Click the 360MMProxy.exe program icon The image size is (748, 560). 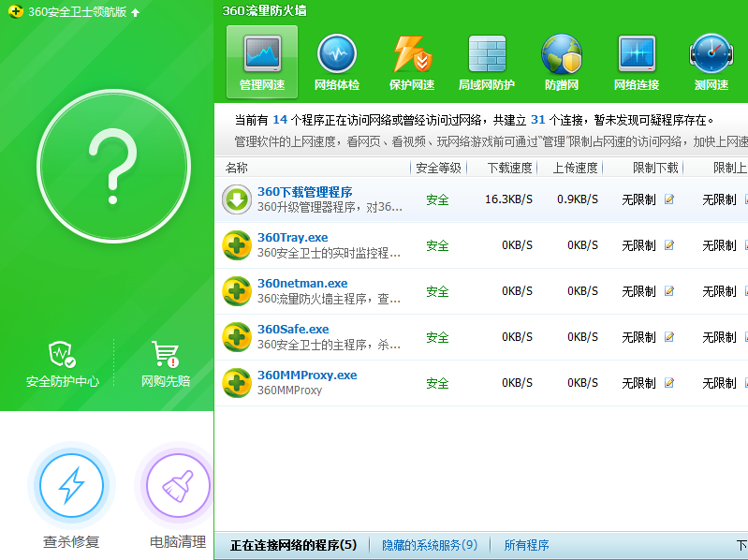(237, 383)
